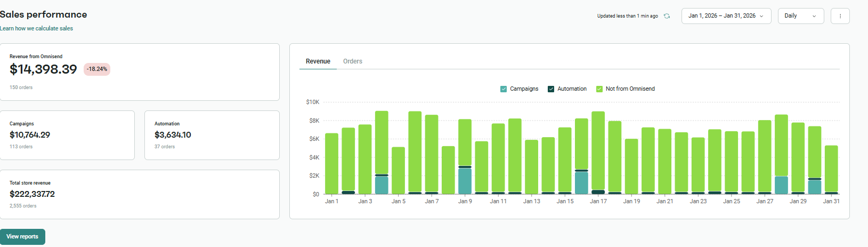Open the three-dot more options menu
This screenshot has height=247, width=868.
click(840, 16)
